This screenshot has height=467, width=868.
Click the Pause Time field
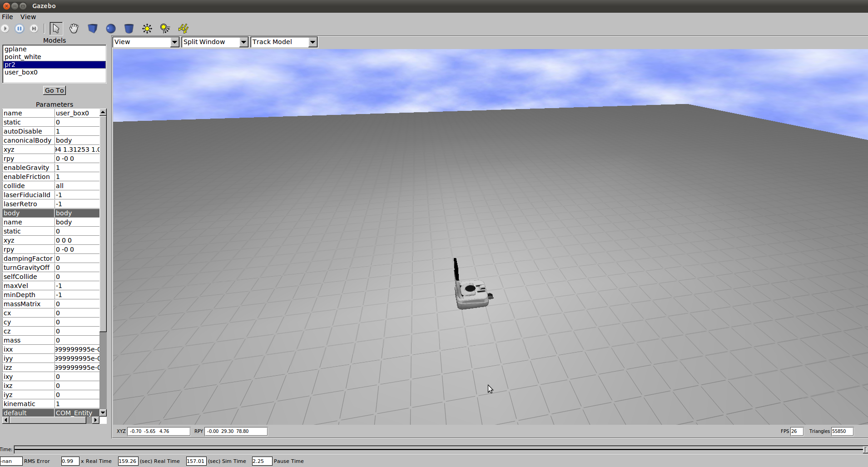point(262,461)
